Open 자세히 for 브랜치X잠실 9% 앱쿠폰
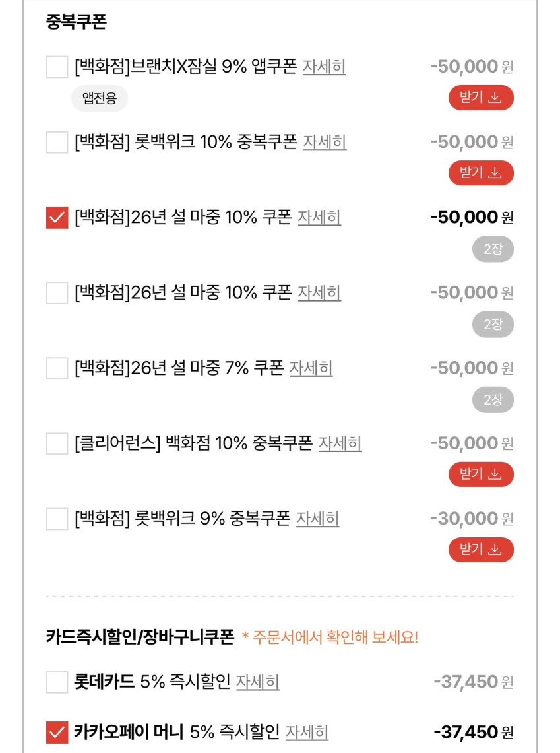Screen dimensions: 560x753 tap(324, 67)
